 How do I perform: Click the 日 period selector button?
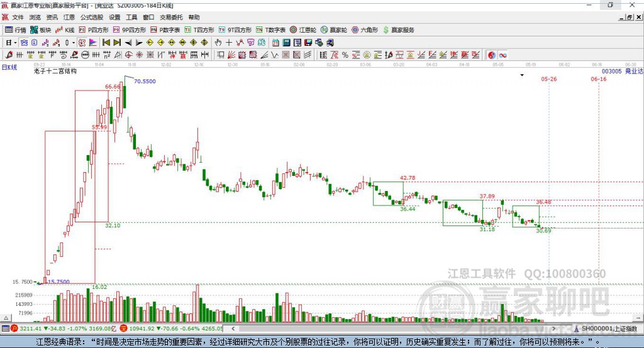[x=9, y=43]
